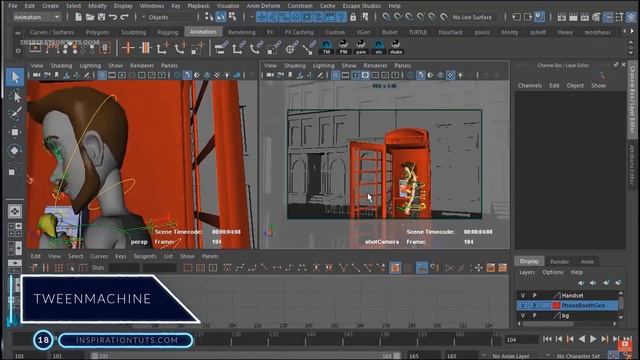Open the Anim layer tab
Screen dimensions: 640x360
[x=587, y=262]
